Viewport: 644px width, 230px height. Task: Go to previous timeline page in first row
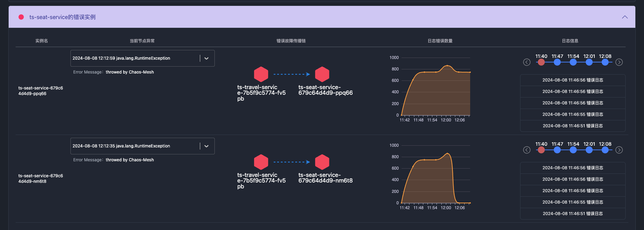(527, 62)
